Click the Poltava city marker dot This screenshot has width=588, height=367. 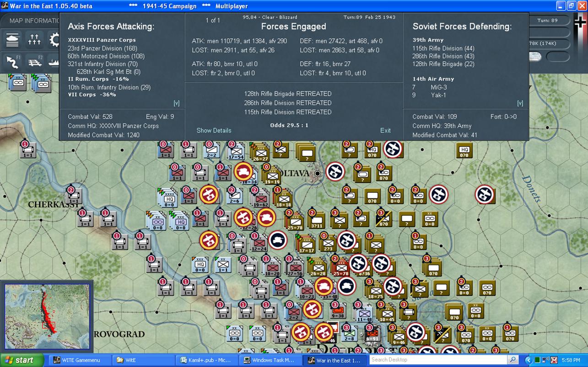[x=318, y=174]
